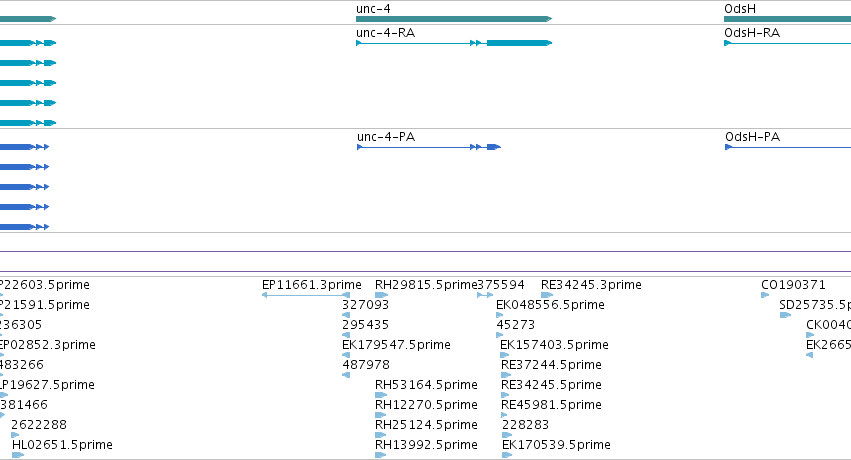
Task: Click the OdsH gene label
Action: point(740,9)
